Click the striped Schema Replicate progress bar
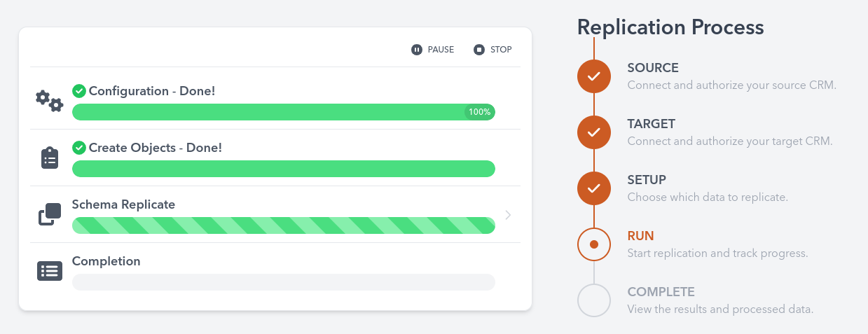 tap(283, 225)
